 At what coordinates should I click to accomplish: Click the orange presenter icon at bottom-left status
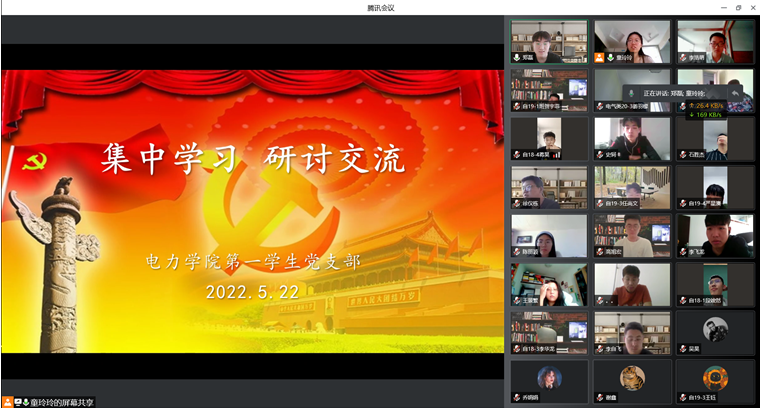[x=8, y=402]
